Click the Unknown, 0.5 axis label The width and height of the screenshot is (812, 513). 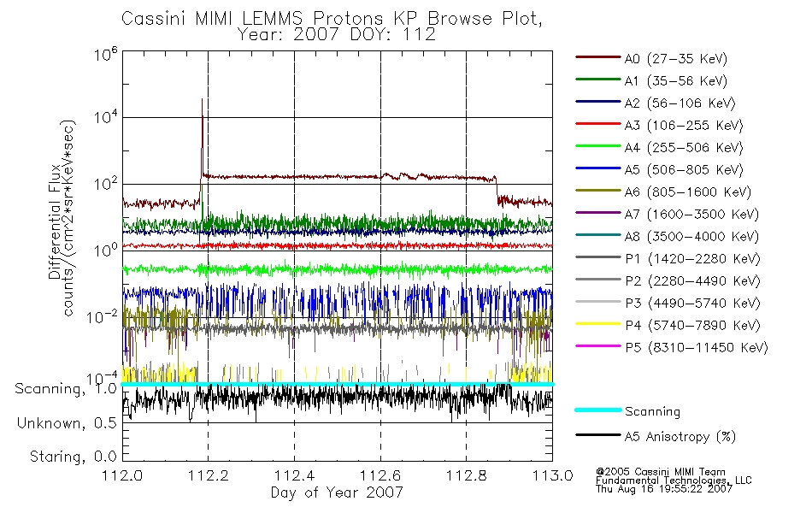(67, 423)
